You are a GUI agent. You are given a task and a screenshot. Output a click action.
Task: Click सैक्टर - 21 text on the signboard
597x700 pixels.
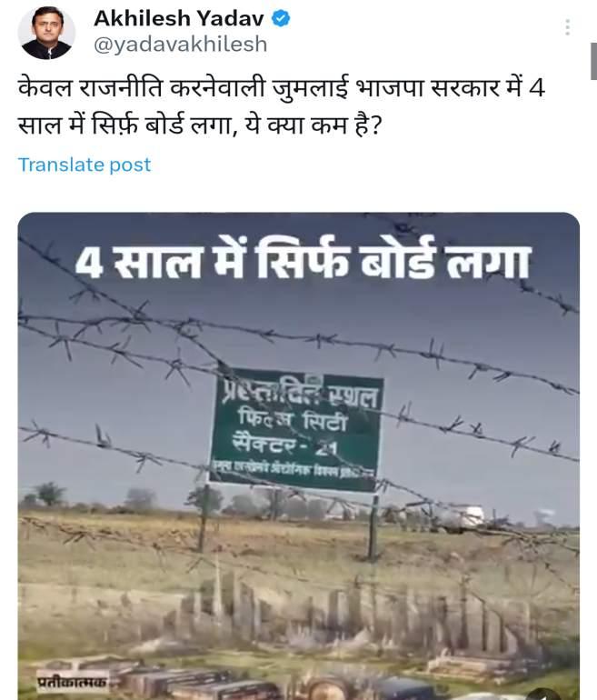pos(284,445)
